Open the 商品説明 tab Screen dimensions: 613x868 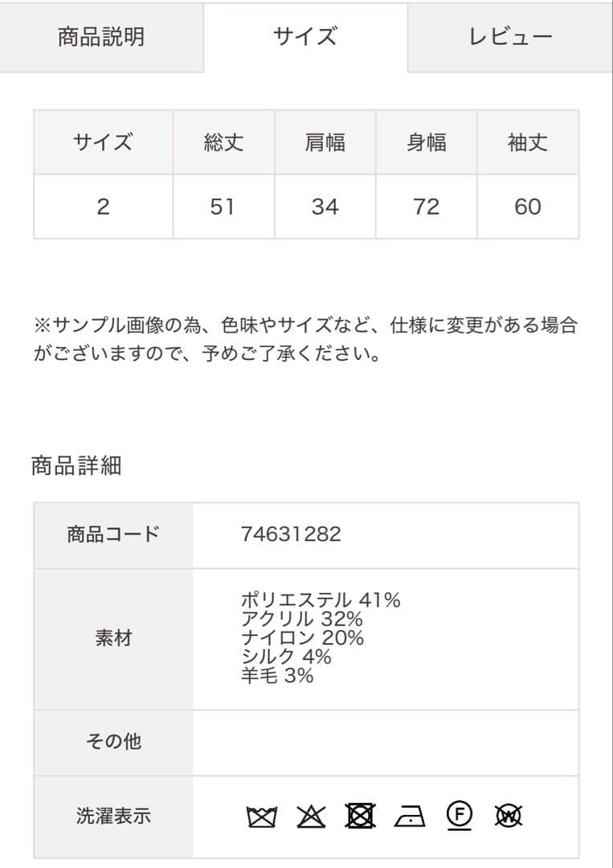(101, 37)
